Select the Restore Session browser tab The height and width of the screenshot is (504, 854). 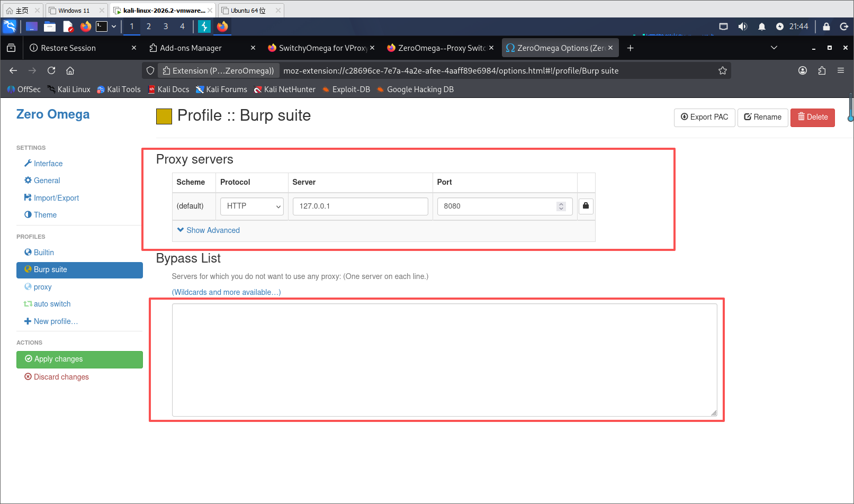click(82, 48)
